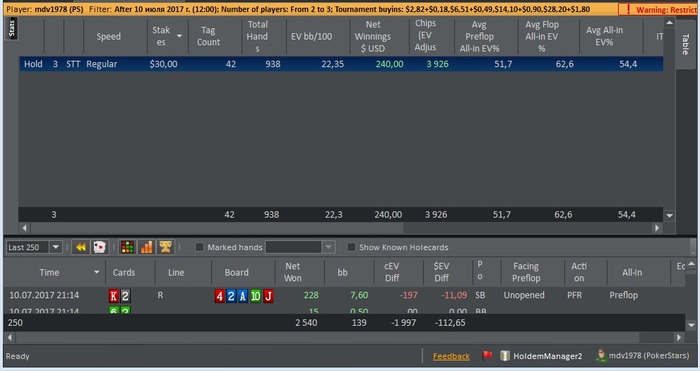Click the red flag icon in status bar
Image resolution: width=700 pixels, height=371 pixels.
coord(487,356)
